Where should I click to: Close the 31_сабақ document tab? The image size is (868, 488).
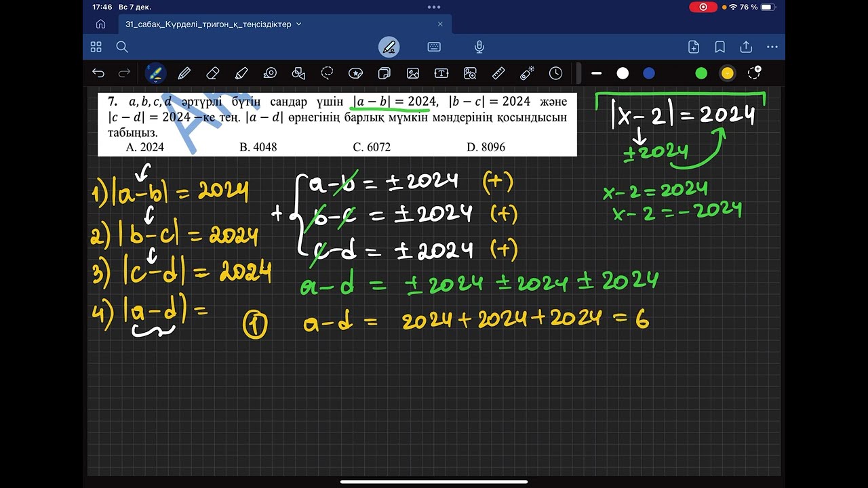[440, 24]
